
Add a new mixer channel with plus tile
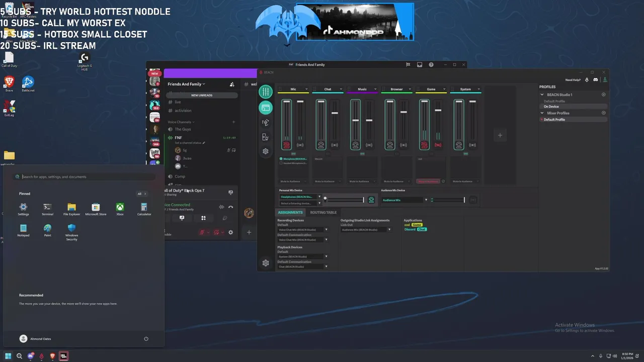500,135
